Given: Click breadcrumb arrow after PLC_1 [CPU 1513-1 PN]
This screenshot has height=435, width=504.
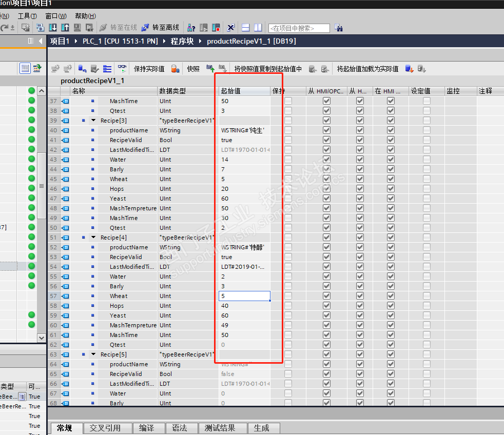Looking at the screenshot, I should point(164,41).
